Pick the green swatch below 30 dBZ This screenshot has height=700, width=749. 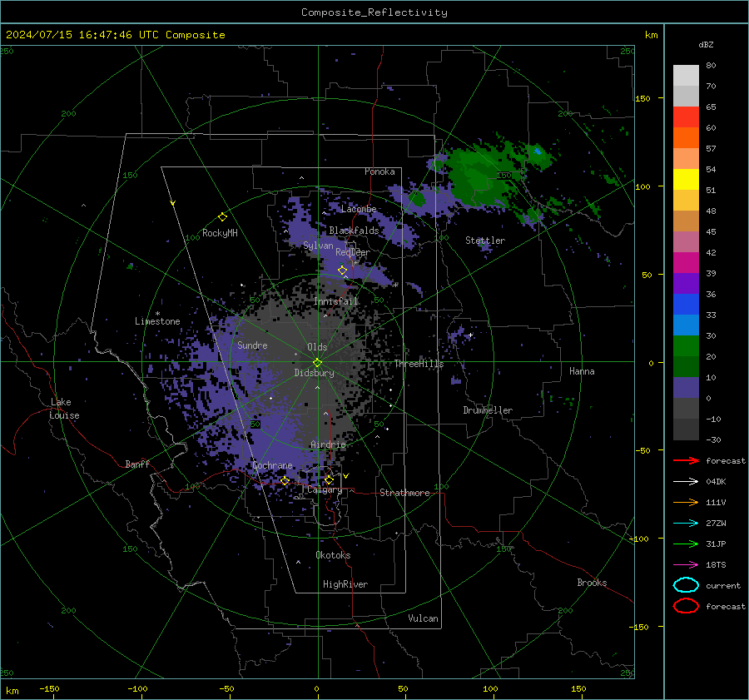[x=686, y=345]
